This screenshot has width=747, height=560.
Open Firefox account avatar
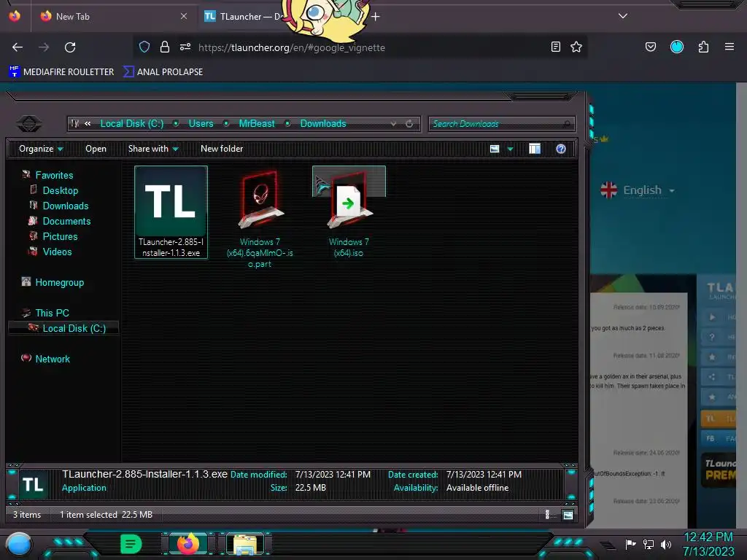tap(677, 47)
